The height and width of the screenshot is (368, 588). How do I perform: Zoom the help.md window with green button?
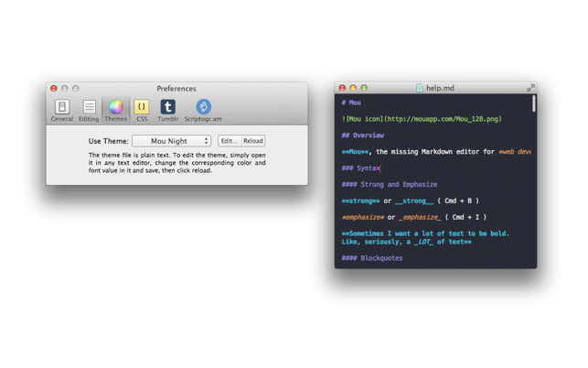pyautogui.click(x=364, y=88)
